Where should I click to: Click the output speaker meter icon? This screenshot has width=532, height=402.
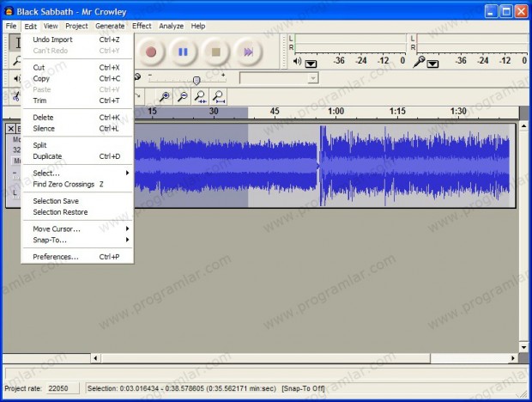[297, 61]
